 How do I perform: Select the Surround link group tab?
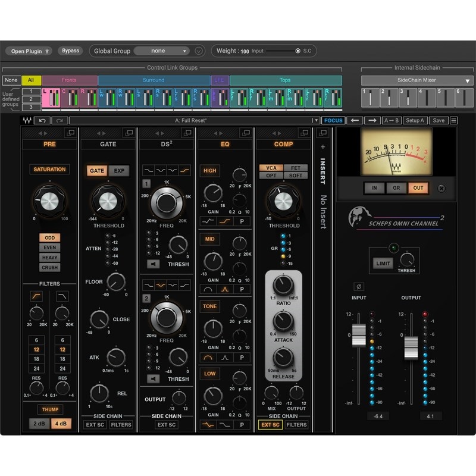[154, 80]
